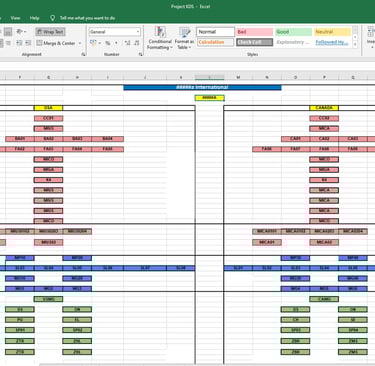
Task: Select the column G header
Action: click(x=48, y=77)
